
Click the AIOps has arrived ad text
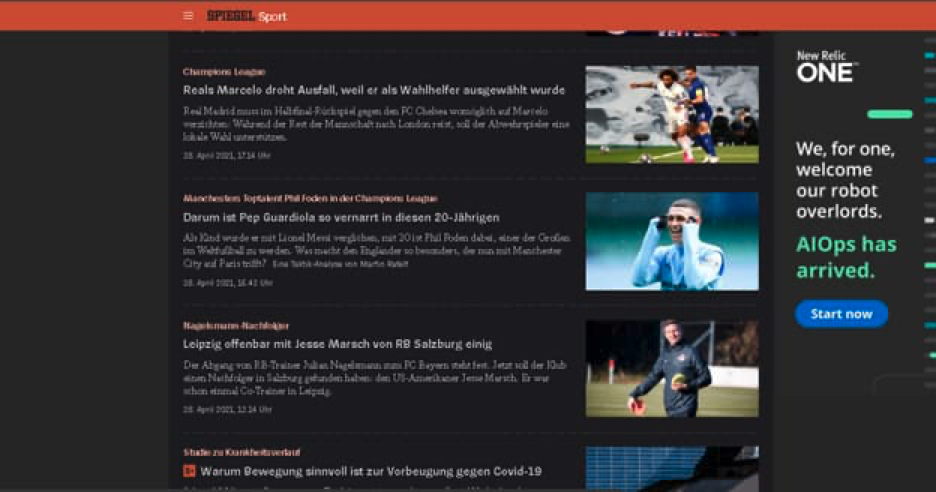tap(846, 257)
